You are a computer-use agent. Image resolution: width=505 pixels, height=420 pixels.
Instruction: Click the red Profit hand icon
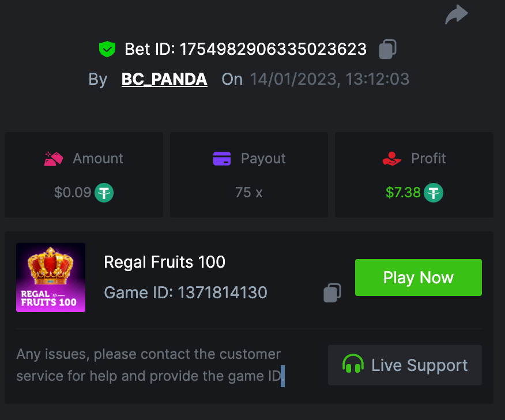(x=391, y=159)
